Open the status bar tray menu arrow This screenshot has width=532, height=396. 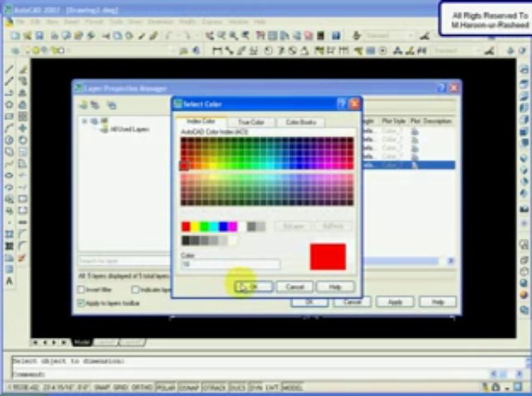(x=507, y=388)
